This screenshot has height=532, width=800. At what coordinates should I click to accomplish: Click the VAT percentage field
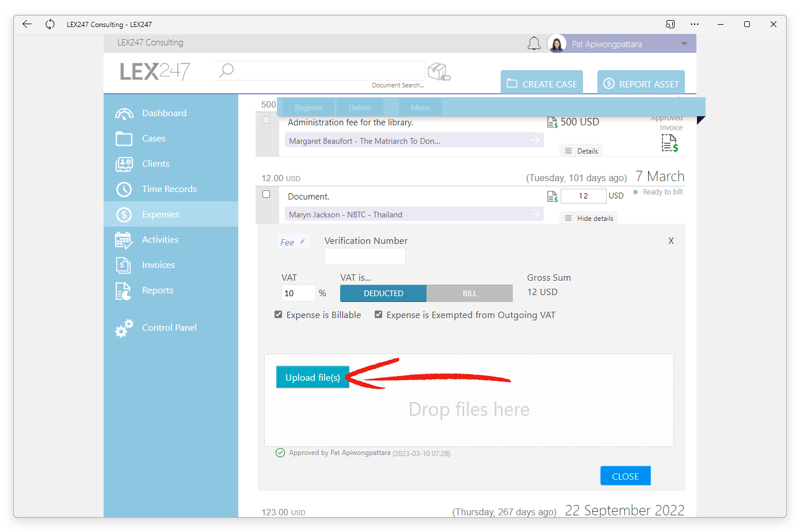point(298,293)
